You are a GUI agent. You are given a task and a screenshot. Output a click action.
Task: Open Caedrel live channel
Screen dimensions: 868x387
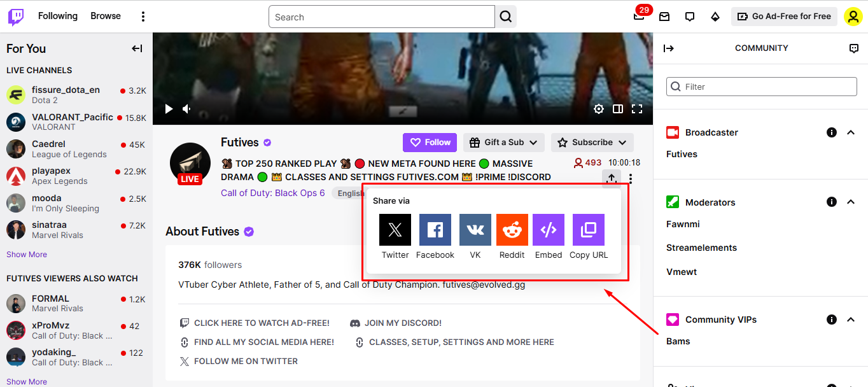pos(76,149)
